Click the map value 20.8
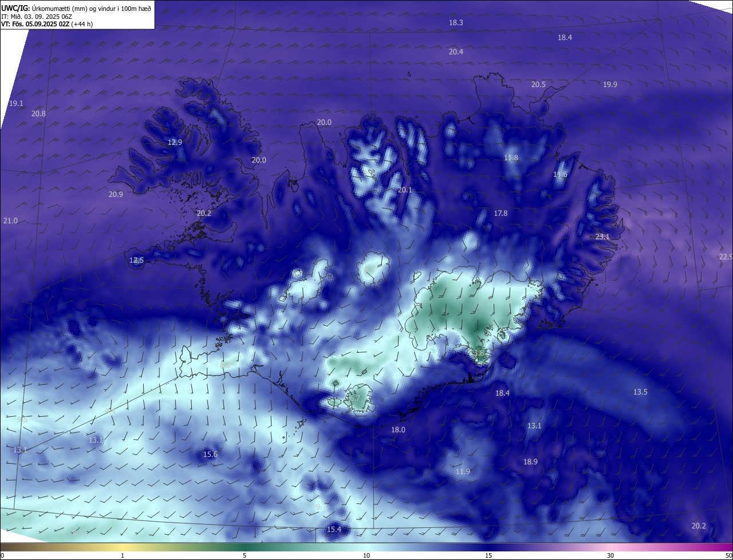The image size is (733, 560). (38, 113)
